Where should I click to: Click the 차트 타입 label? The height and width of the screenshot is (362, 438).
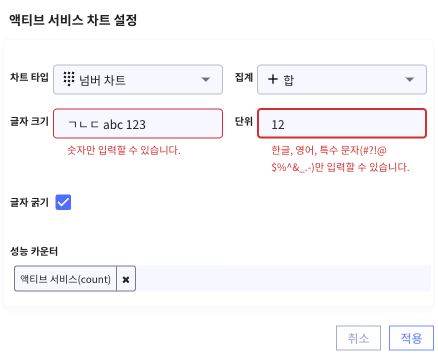(29, 77)
